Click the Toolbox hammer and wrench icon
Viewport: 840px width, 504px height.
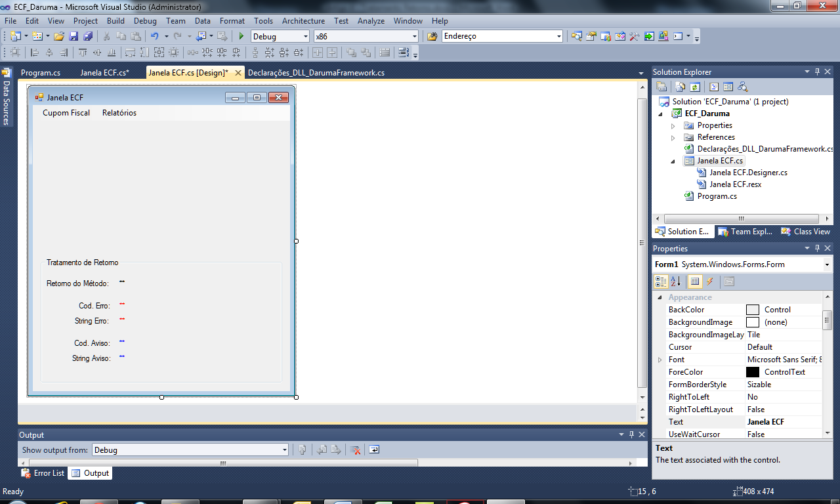(x=635, y=36)
